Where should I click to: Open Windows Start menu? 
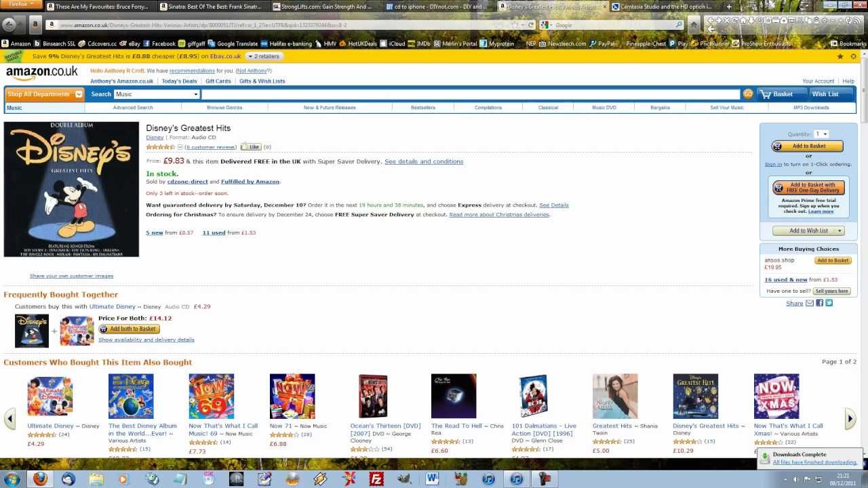[x=12, y=479]
